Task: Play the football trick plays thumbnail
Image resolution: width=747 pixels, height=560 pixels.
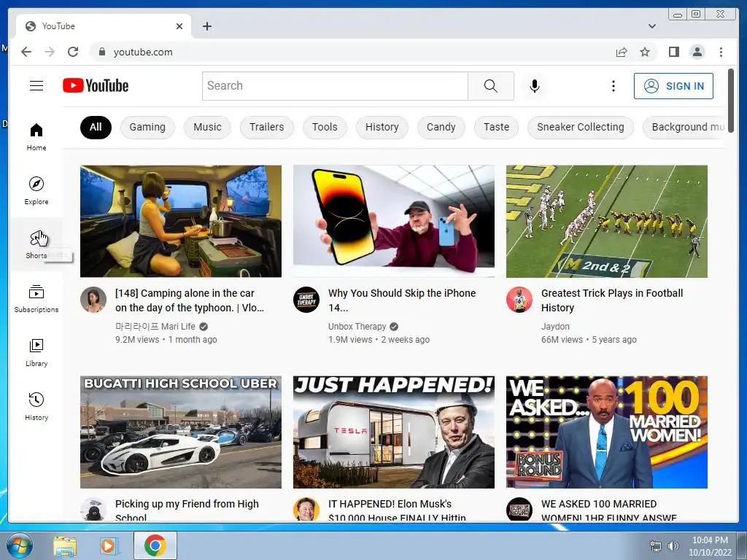Action: (x=606, y=221)
